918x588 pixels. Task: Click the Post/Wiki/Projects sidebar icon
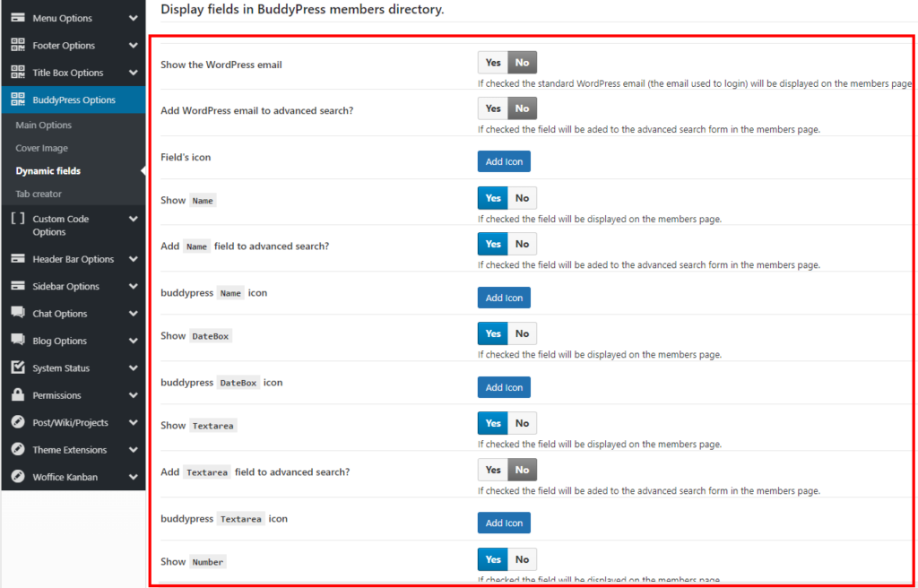click(17, 423)
